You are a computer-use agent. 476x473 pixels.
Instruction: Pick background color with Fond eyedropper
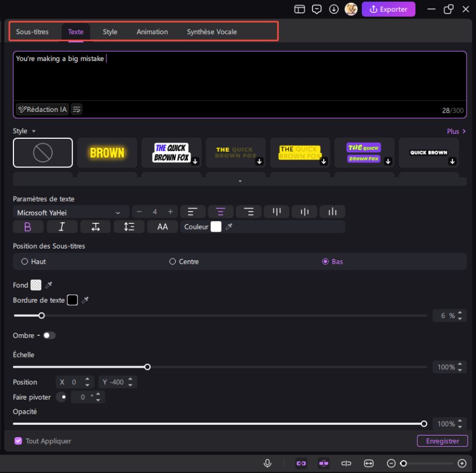coord(49,285)
